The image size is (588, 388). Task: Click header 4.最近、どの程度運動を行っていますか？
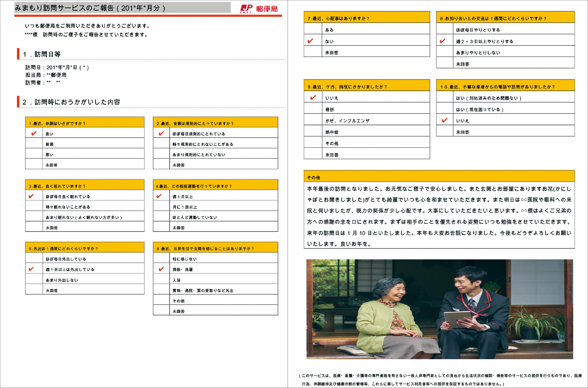coord(216,185)
